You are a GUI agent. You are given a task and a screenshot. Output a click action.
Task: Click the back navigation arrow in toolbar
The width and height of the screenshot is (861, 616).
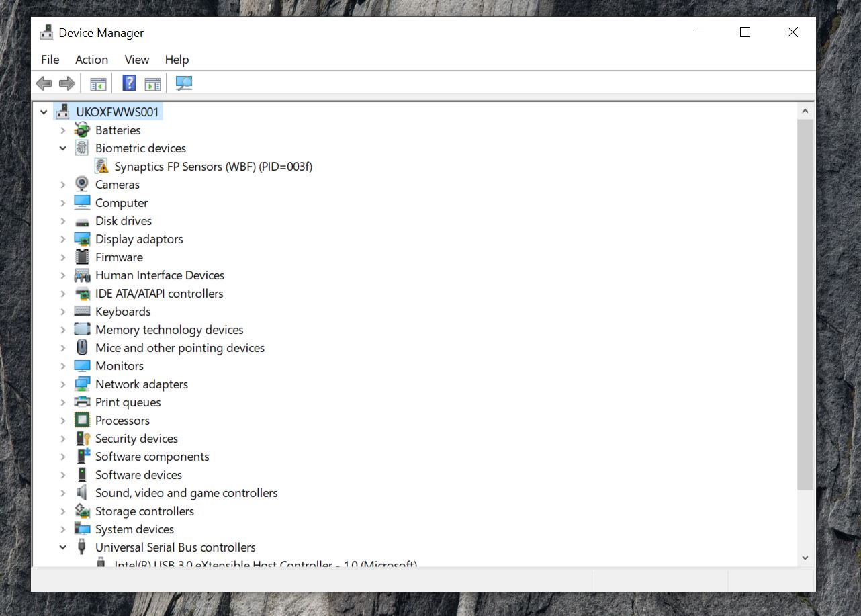point(44,83)
